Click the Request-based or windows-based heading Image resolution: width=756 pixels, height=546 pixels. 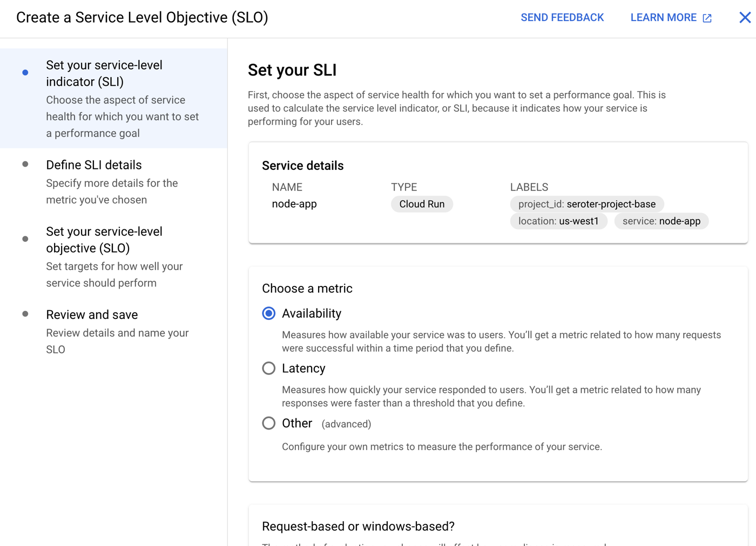click(x=358, y=526)
